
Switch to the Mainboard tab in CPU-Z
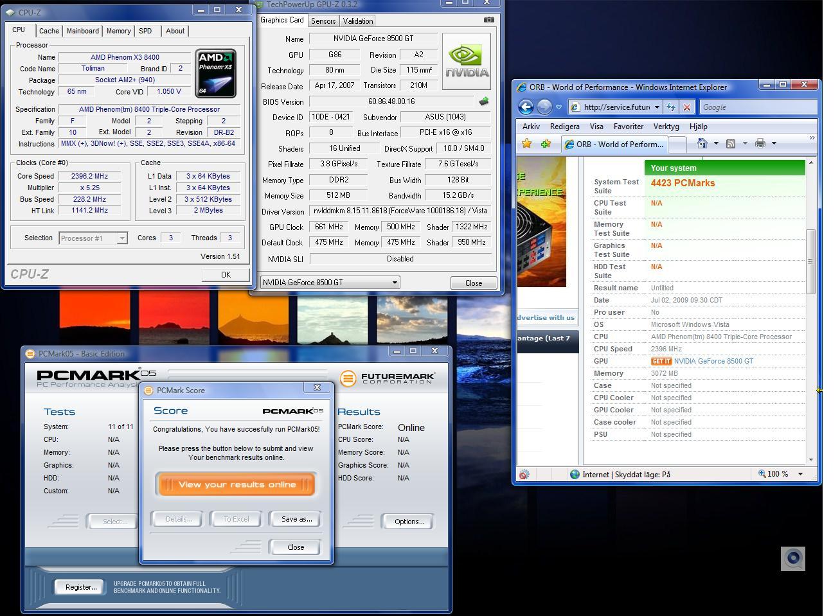pyautogui.click(x=83, y=31)
